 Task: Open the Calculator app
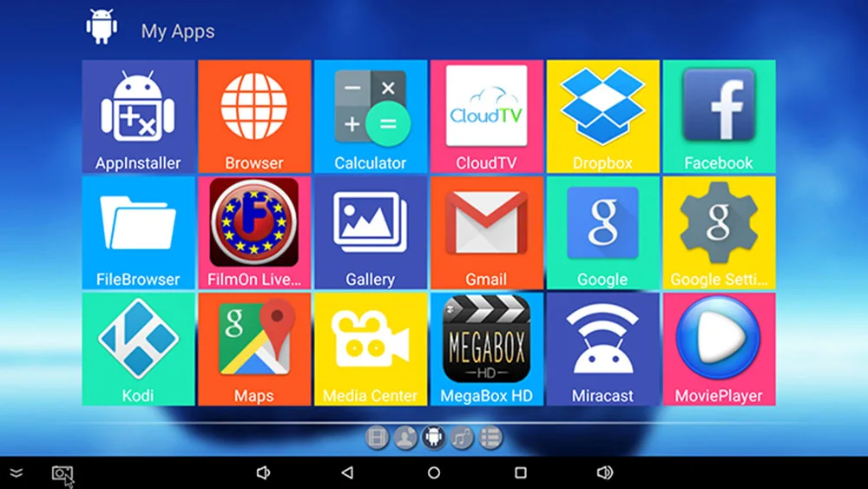point(371,117)
